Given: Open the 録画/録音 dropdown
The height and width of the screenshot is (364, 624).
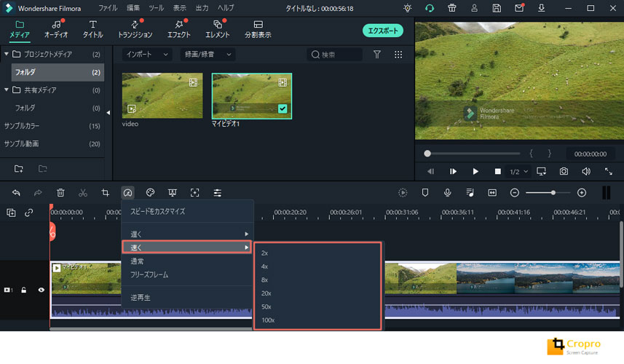Looking at the screenshot, I should tap(208, 55).
